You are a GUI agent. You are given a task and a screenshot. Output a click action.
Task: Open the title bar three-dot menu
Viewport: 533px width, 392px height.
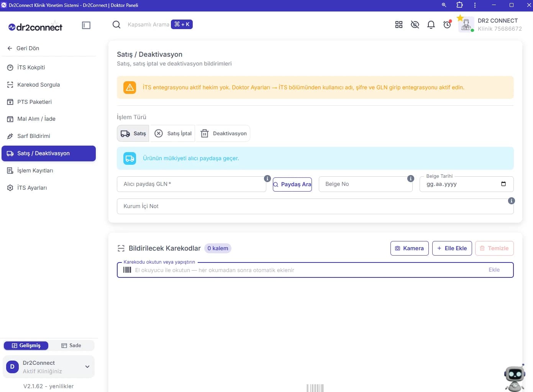point(475,5)
